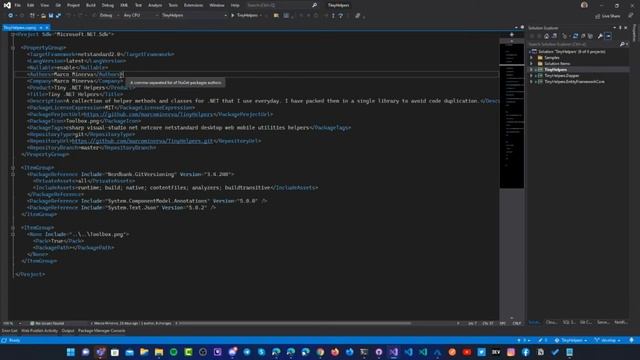Expand the Samples folder
640x360 pixels.
pyautogui.click(x=531, y=58)
